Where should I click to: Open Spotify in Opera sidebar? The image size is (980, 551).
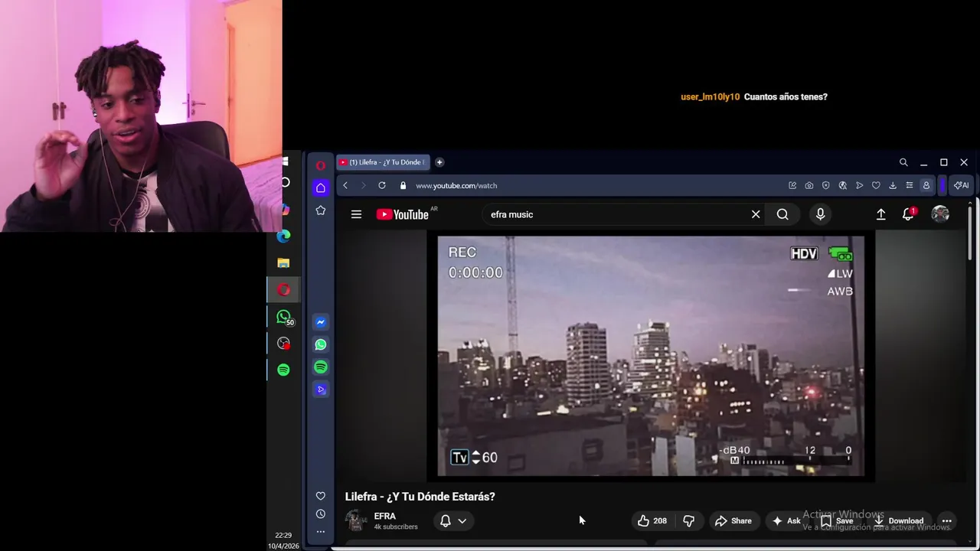(321, 367)
